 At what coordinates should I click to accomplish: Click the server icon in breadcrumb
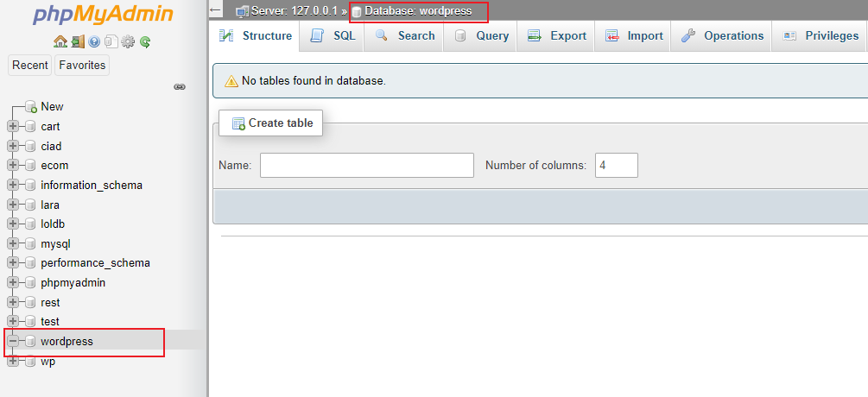tap(243, 11)
